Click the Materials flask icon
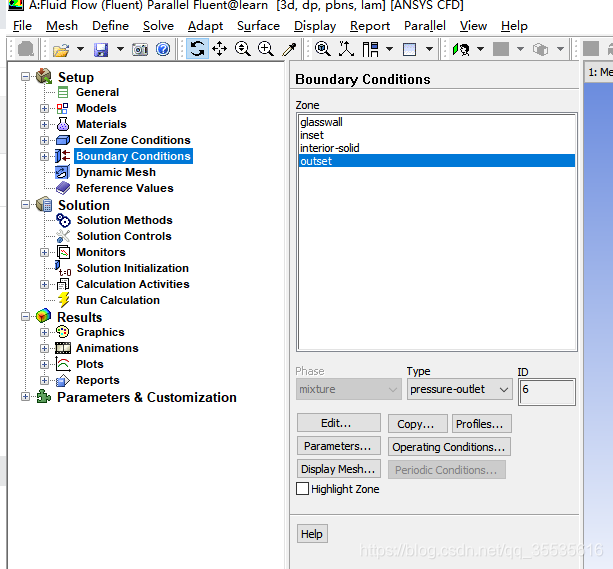Screen dimensions: 613x569 63,124
